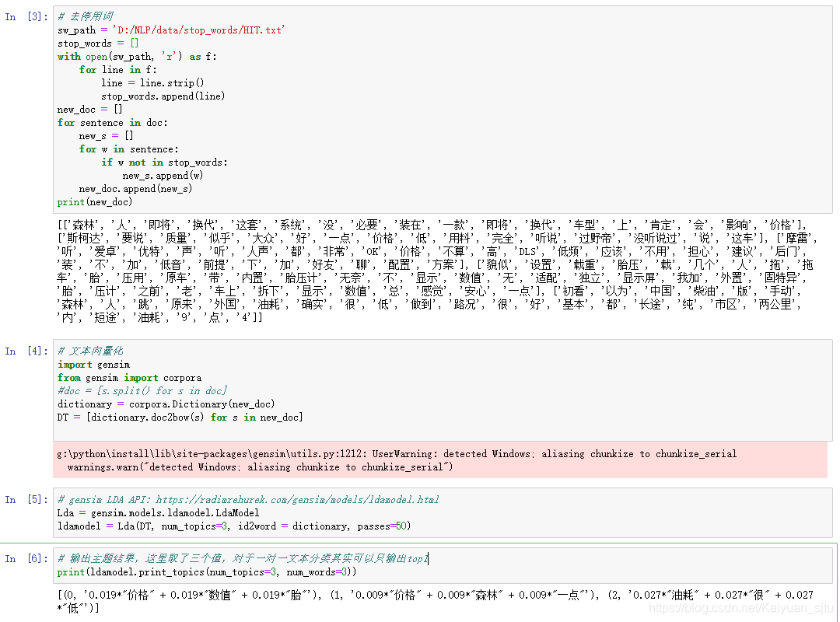Click the 'print(ldamodel.print_topics(...' line

pos(207,572)
